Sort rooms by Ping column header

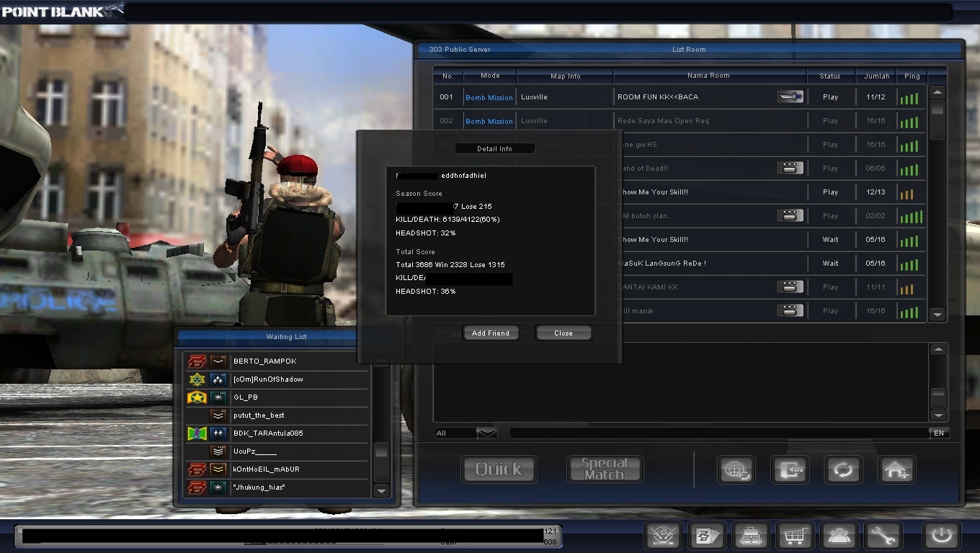tap(912, 76)
